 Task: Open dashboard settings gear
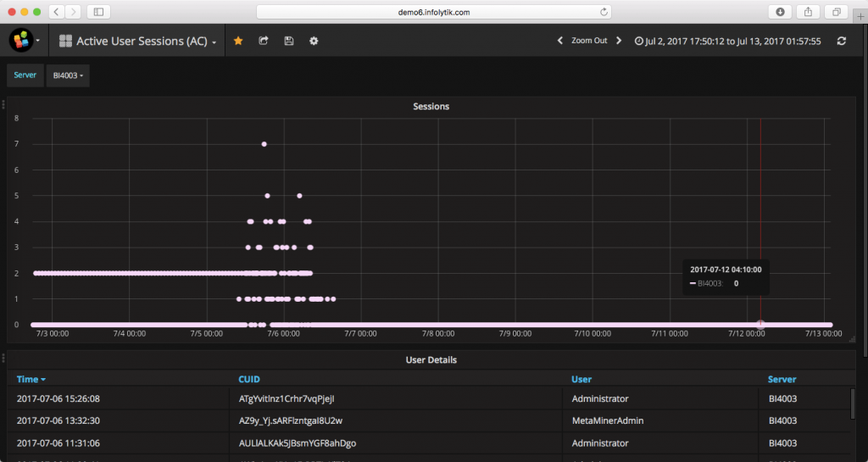click(x=314, y=41)
